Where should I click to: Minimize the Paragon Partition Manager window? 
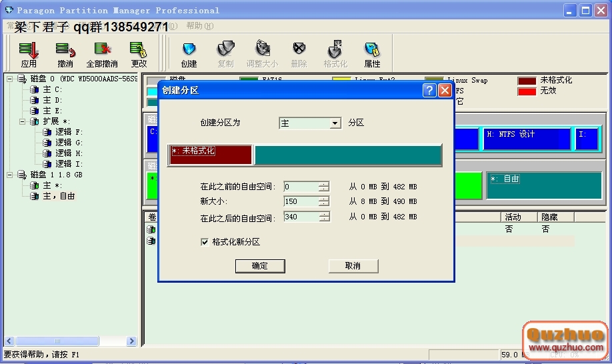point(570,10)
